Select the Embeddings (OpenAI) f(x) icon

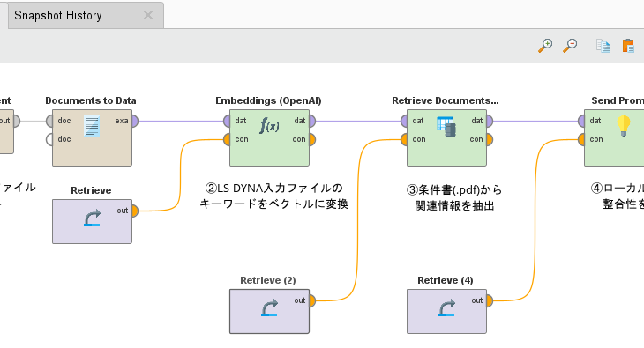point(269,125)
